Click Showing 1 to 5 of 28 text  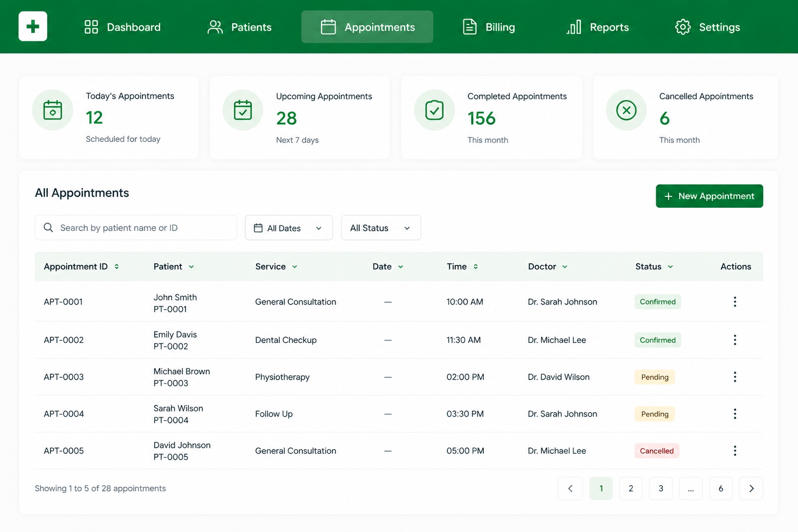[x=100, y=488]
